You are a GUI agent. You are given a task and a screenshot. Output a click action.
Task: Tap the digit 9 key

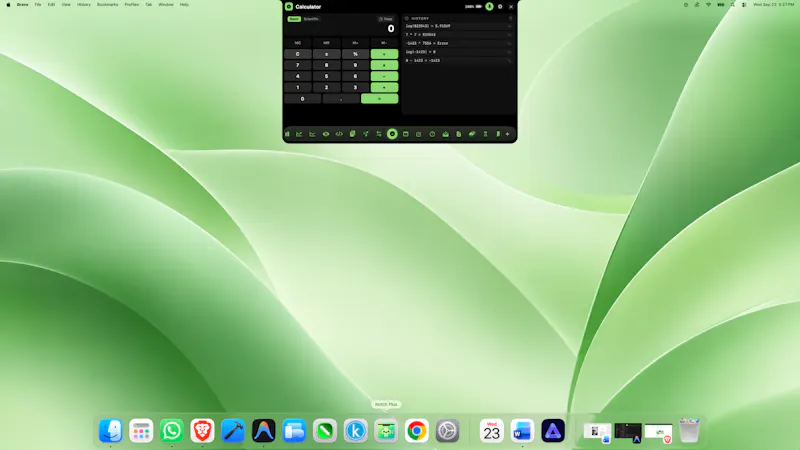pyautogui.click(x=355, y=65)
